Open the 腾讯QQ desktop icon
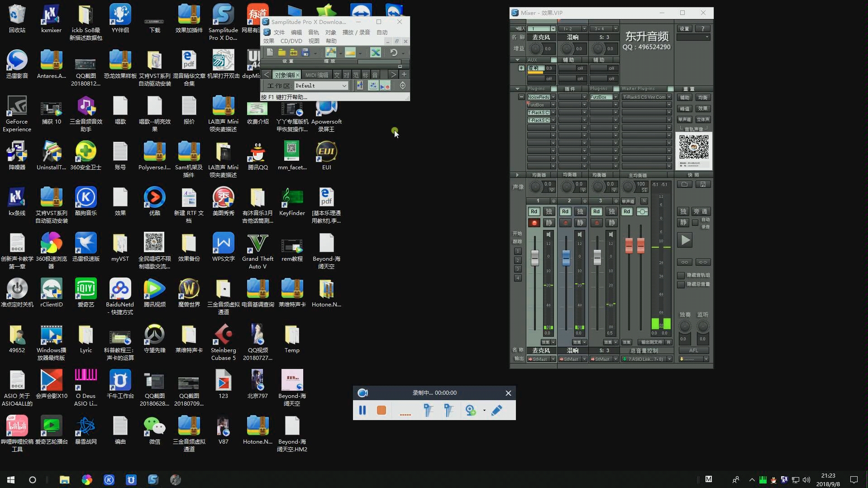The width and height of the screenshot is (868, 488). pos(258,156)
